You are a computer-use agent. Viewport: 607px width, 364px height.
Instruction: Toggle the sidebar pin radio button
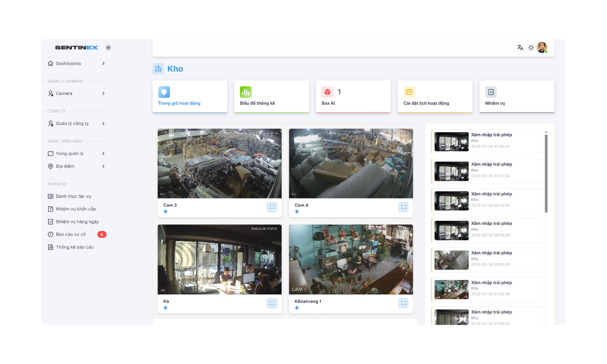(108, 48)
